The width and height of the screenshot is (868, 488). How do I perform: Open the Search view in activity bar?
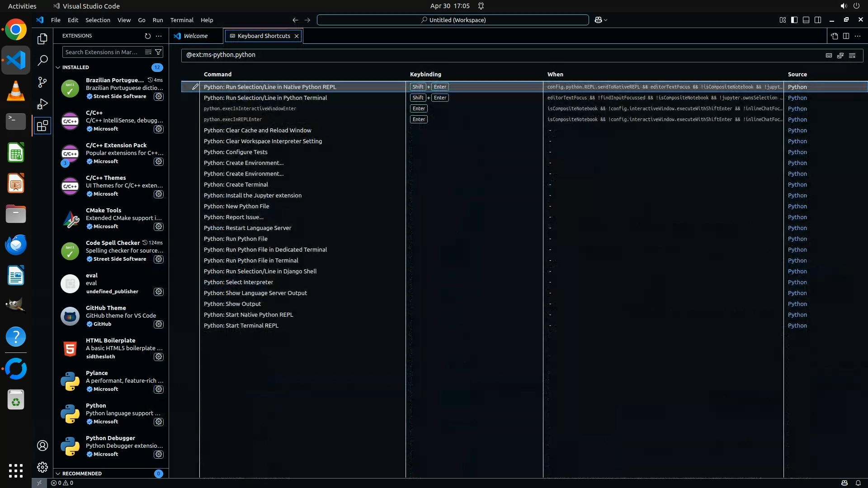point(42,60)
